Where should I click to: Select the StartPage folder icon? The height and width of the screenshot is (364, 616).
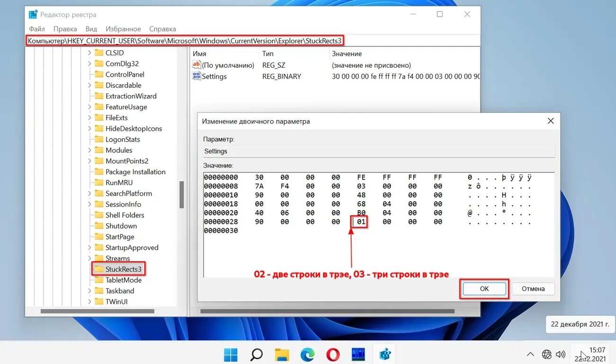[x=99, y=237]
